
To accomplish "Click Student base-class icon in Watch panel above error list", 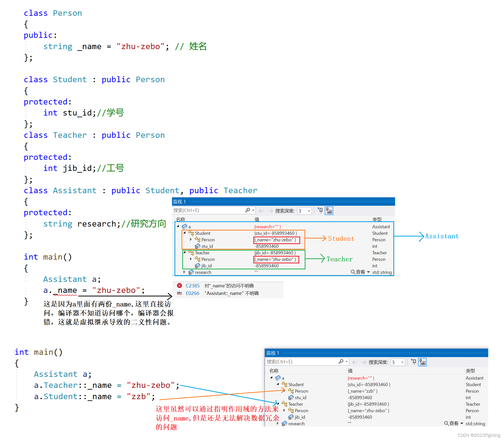I will (191, 233).
